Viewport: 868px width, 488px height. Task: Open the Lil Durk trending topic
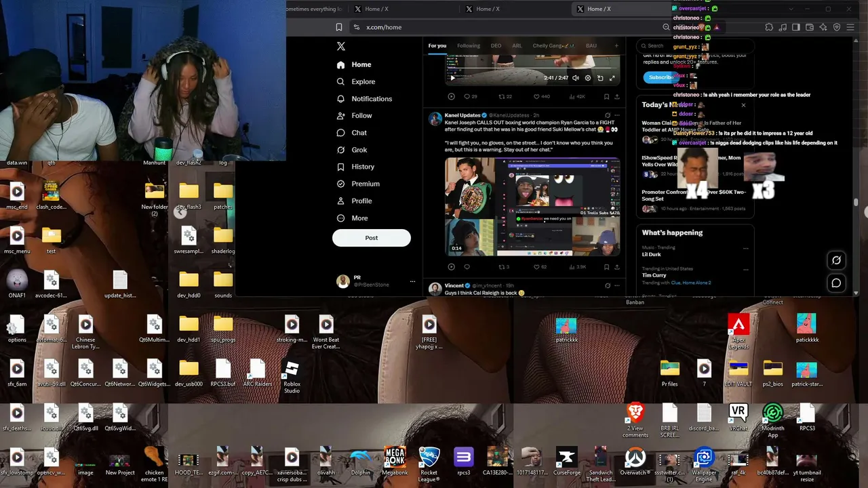[x=652, y=255]
